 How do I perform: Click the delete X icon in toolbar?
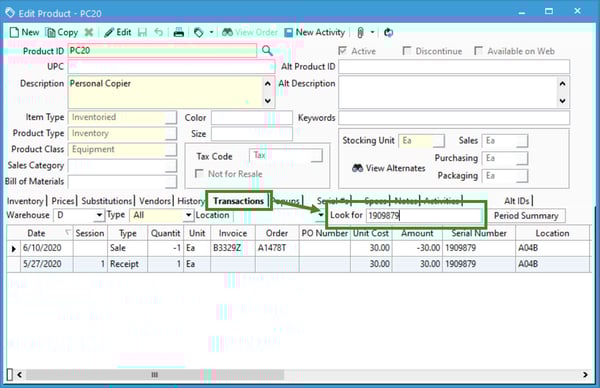pyautogui.click(x=89, y=33)
